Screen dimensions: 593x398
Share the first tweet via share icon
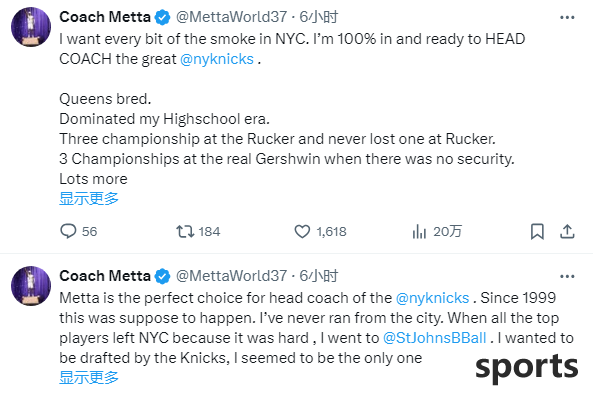click(x=567, y=231)
